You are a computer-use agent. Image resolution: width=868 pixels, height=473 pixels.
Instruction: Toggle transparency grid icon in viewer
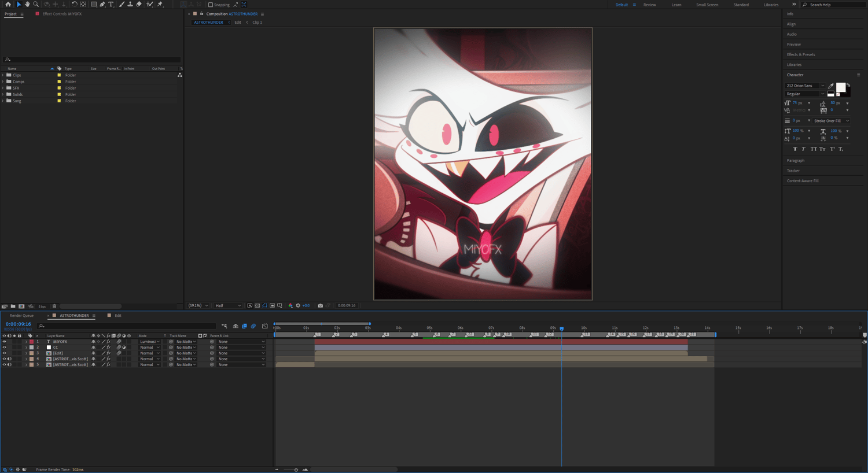(x=258, y=305)
